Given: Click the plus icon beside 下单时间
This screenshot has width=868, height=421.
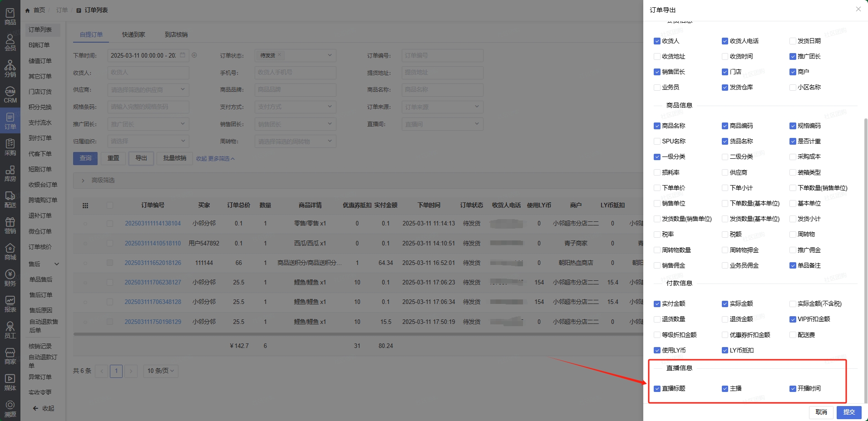Looking at the screenshot, I should [x=194, y=55].
